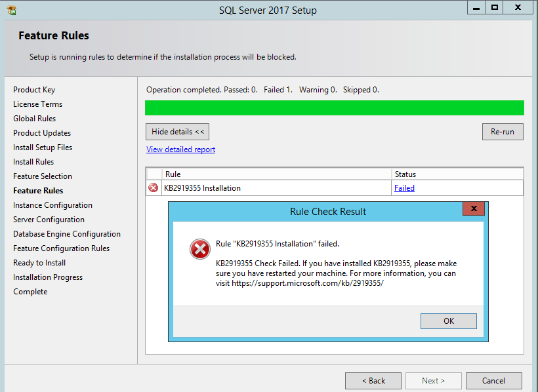Select the Installation Progress step
This screenshot has height=392, width=538.
click(48, 277)
